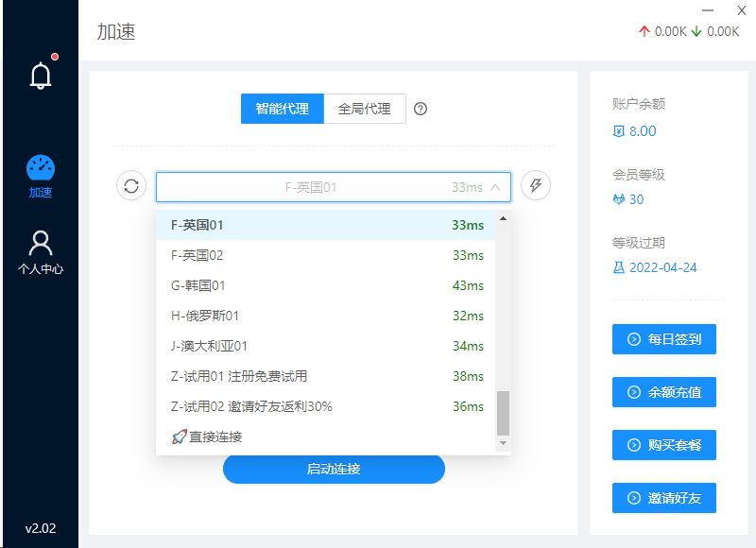
Task: Click the lightning bolt speed test icon
Action: click(536, 186)
